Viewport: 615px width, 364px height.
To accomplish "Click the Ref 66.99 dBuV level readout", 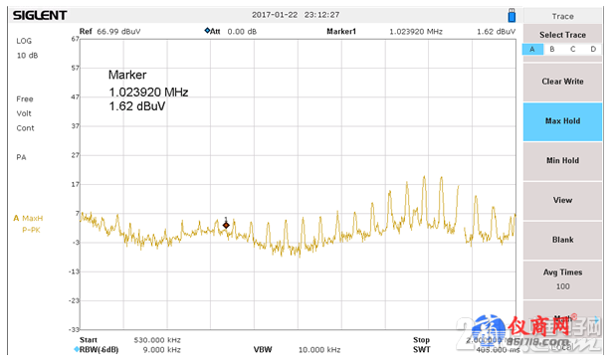I will tap(109, 32).
